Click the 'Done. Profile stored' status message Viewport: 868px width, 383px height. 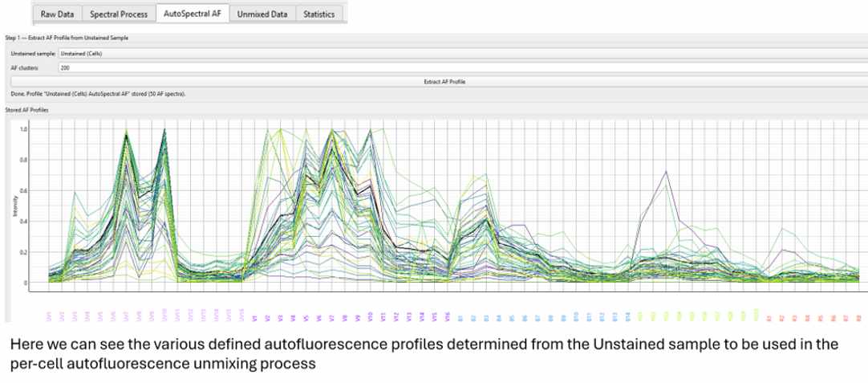(x=98, y=94)
